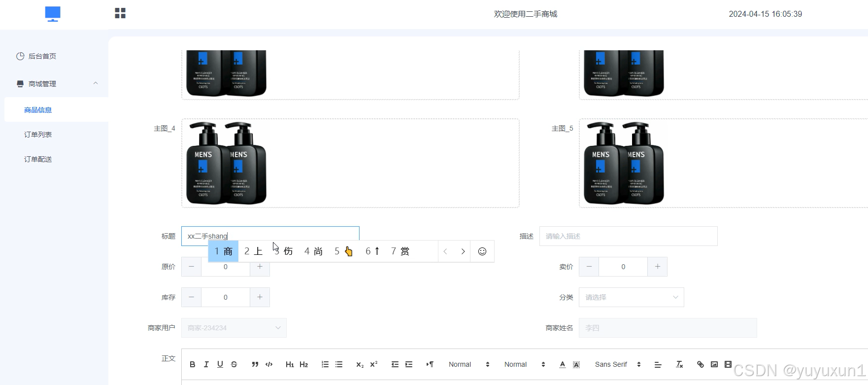Image resolution: width=868 pixels, height=385 pixels.
Task: Increase the 卖价 selling price
Action: 657,267
